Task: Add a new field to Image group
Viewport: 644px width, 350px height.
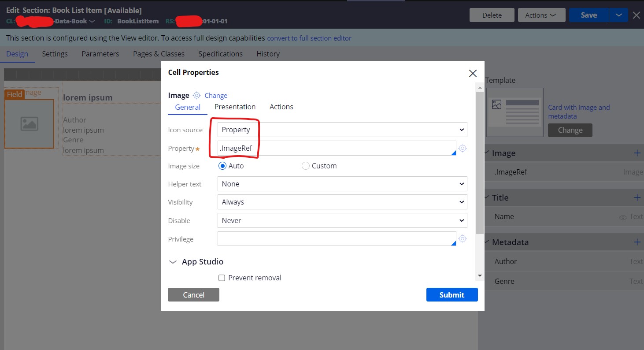Action: (637, 153)
